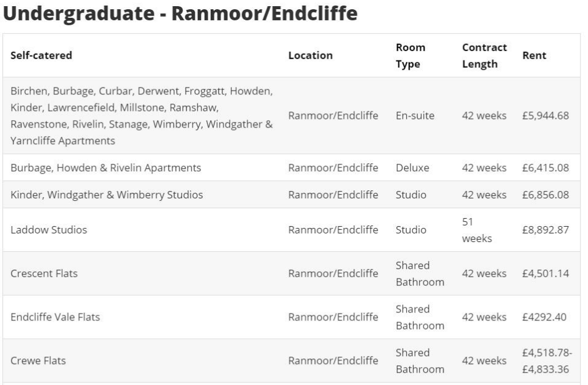Screen dimensions: 588x385
Task: Click the En-suite room type cell
Action: (415, 116)
